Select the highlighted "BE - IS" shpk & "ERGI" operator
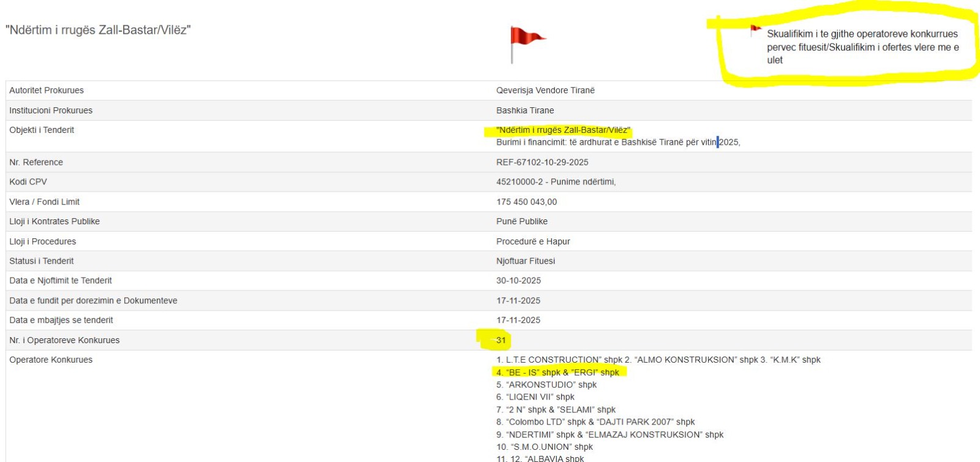 click(558, 373)
